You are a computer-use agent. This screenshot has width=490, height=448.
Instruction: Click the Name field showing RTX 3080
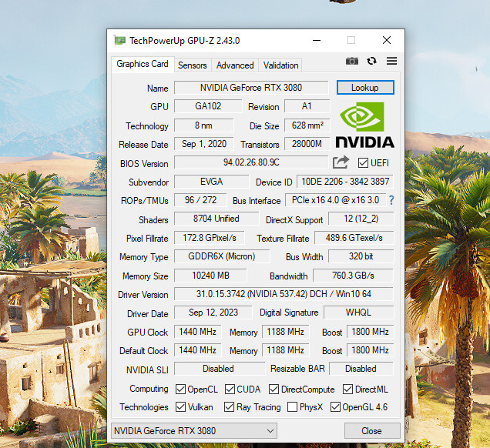coord(251,88)
